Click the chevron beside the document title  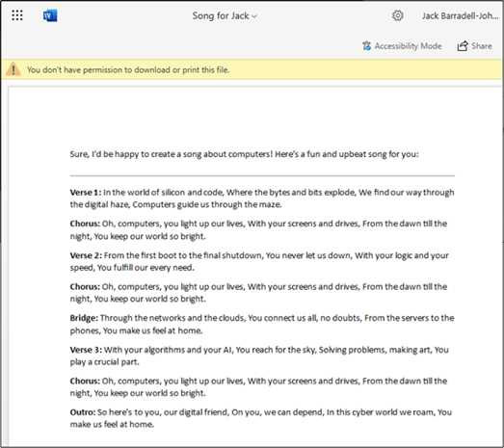pos(254,16)
